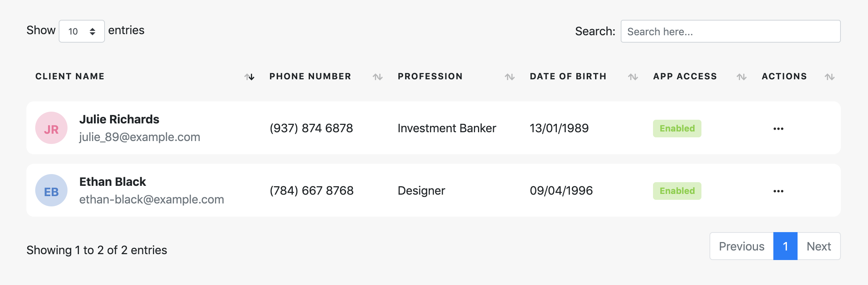Viewport: 868px width, 285px height.
Task: Click ethan-black@example.com email
Action: point(152,199)
